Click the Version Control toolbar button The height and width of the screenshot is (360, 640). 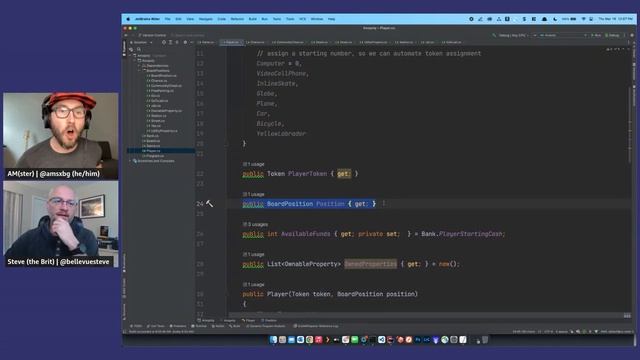coord(153,35)
